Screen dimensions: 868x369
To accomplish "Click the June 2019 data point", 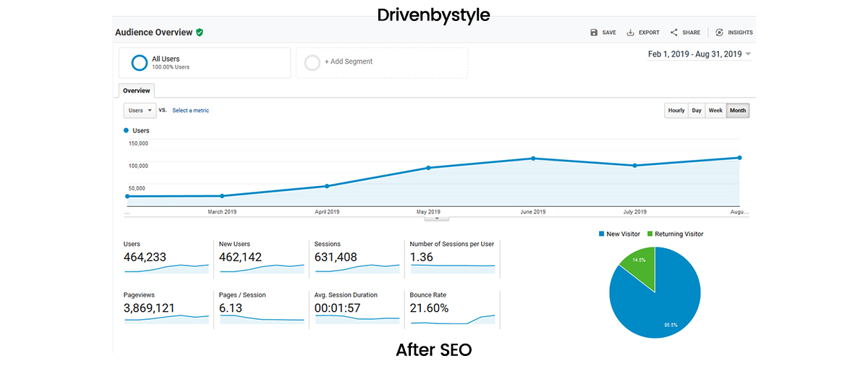I will [533, 158].
